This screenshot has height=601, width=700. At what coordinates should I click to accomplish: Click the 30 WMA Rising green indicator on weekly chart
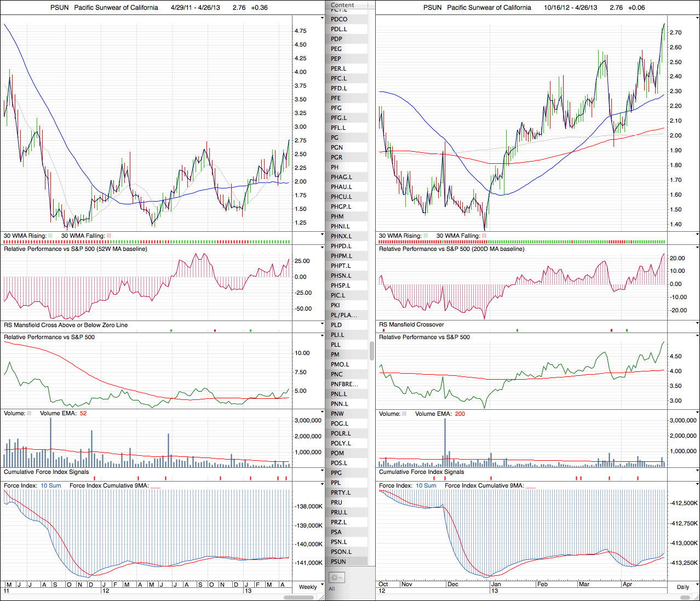[x=50, y=236]
